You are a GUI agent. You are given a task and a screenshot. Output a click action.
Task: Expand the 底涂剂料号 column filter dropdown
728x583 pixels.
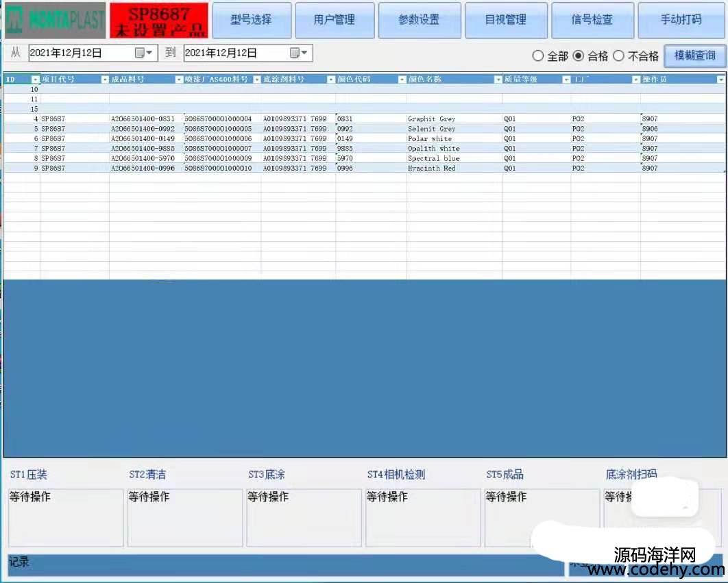(331, 79)
